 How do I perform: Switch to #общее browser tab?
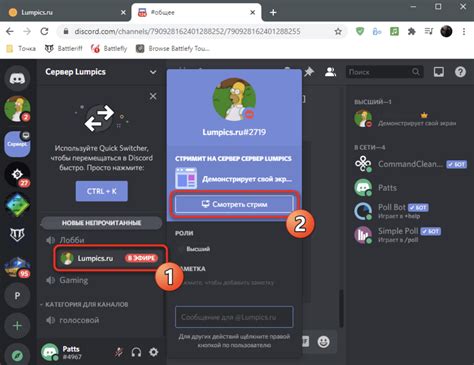coord(197,12)
